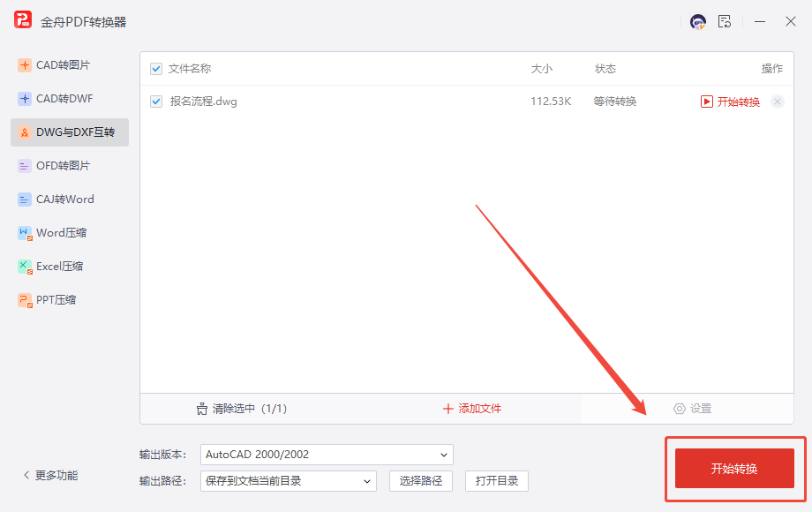Click the PPT压缩 sidebar icon
The height and width of the screenshot is (512, 812).
(x=25, y=300)
